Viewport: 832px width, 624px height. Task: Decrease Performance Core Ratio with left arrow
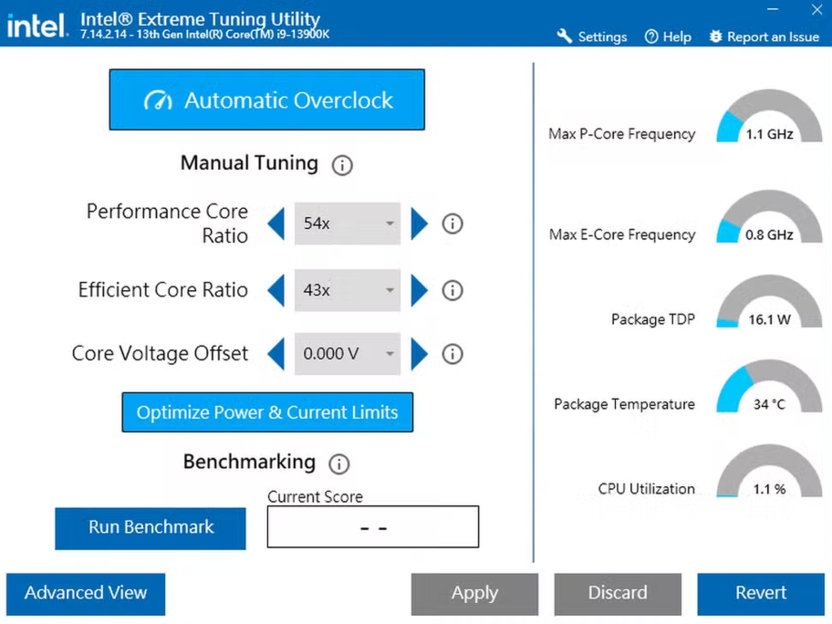(277, 224)
